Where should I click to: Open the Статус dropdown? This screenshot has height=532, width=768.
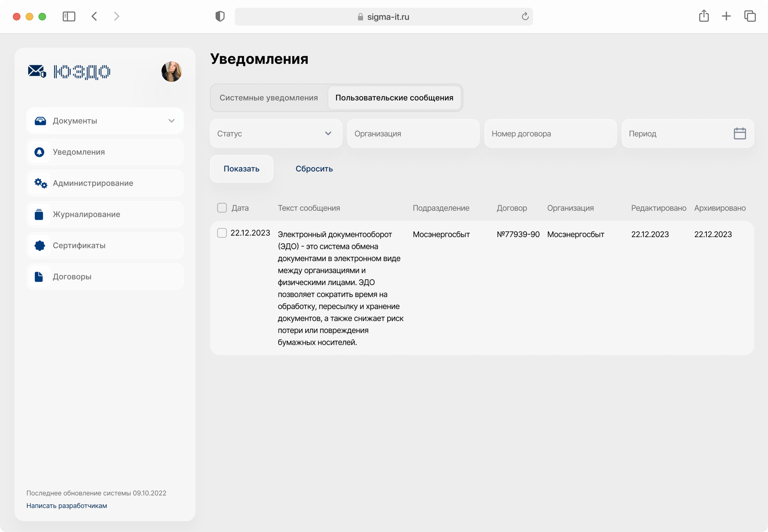(x=276, y=134)
